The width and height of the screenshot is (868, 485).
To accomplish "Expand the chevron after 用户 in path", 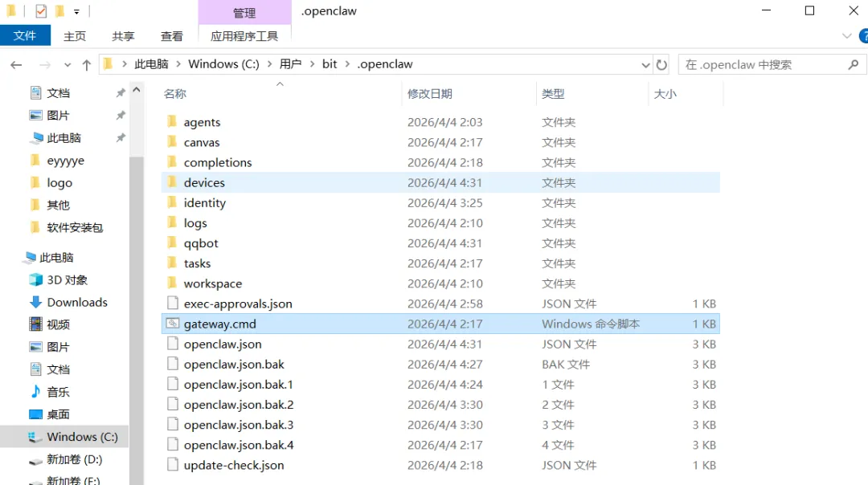I will (312, 64).
